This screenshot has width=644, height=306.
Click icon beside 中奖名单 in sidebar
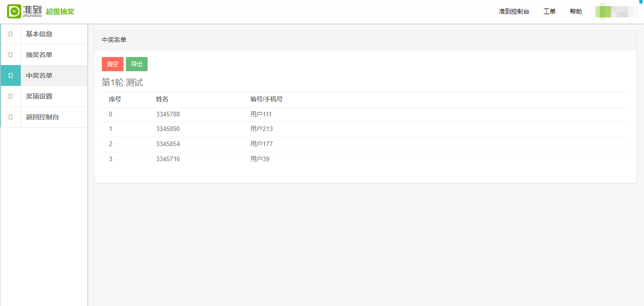(x=10, y=75)
